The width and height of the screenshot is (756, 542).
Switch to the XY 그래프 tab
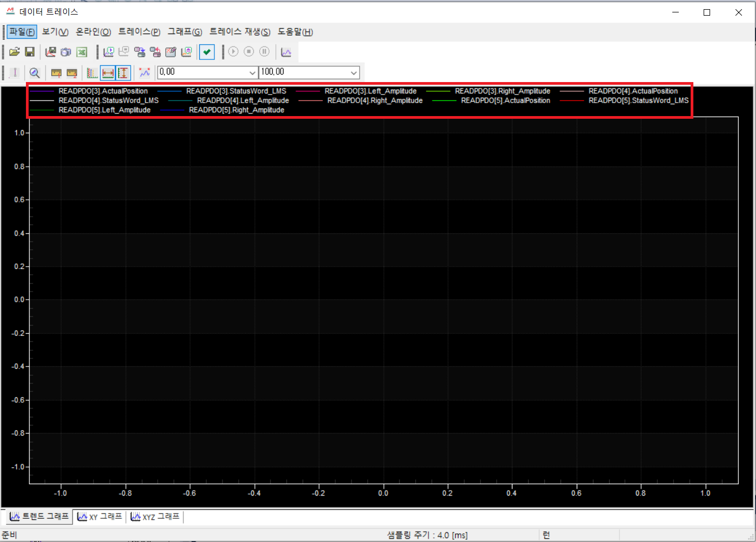pyautogui.click(x=100, y=517)
